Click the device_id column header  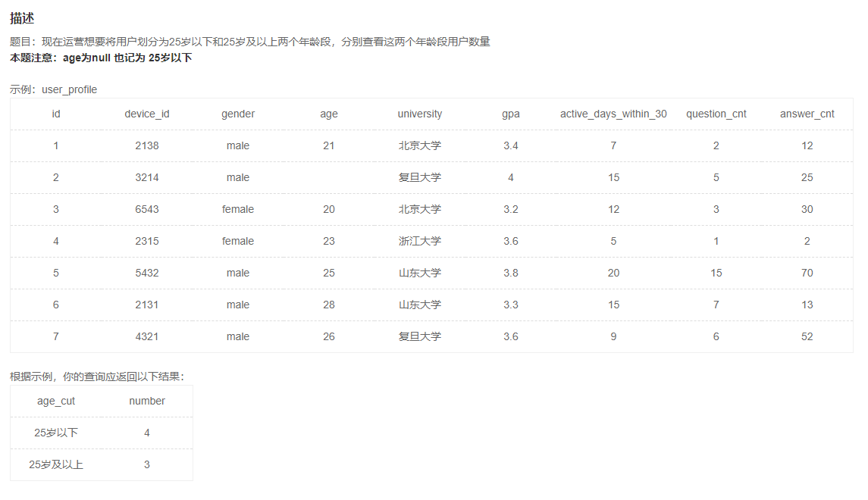click(x=147, y=114)
